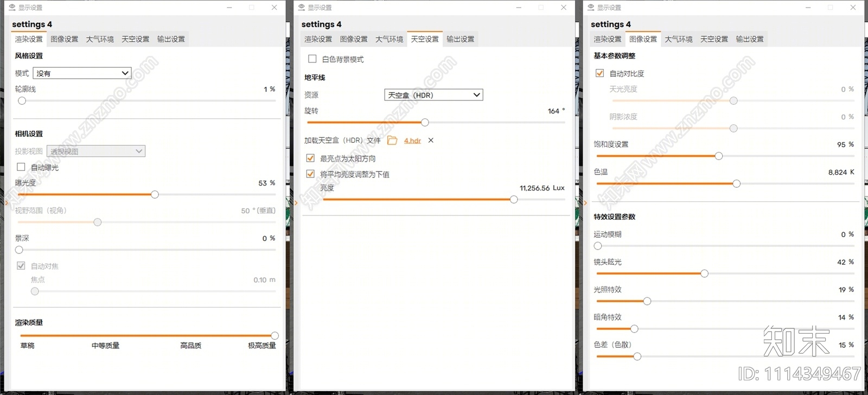Enable 白色背景模式 checkbox

[x=312, y=59]
